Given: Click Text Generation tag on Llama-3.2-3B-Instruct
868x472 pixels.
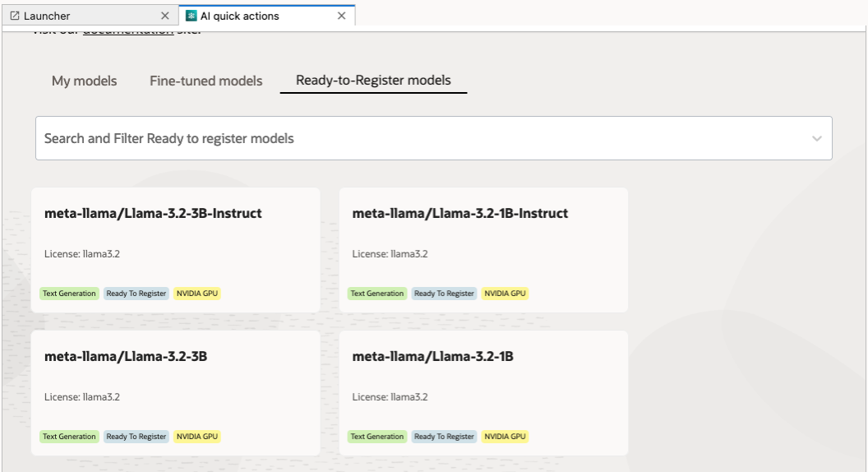Looking at the screenshot, I should click(69, 294).
